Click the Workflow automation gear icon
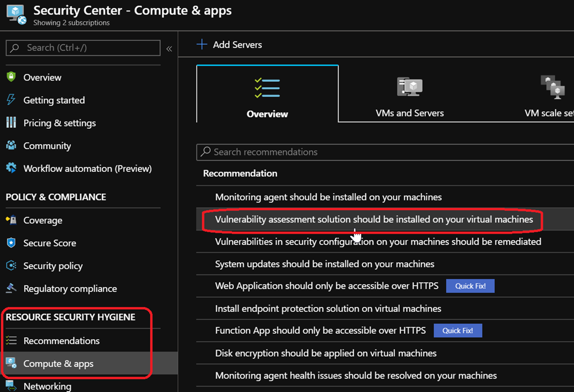This screenshot has height=392, width=574. pyautogui.click(x=11, y=168)
